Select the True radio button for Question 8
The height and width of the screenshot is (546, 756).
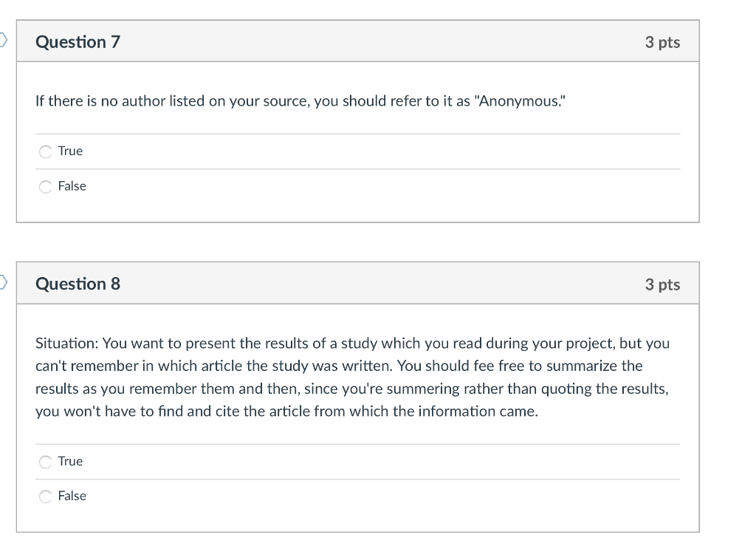pos(45,462)
